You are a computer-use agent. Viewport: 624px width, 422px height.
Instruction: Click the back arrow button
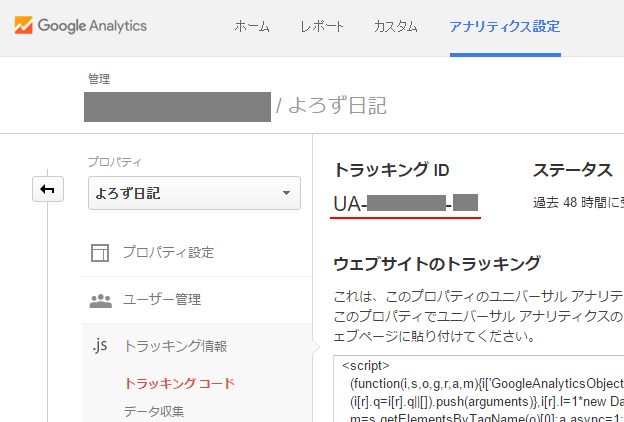point(48,189)
